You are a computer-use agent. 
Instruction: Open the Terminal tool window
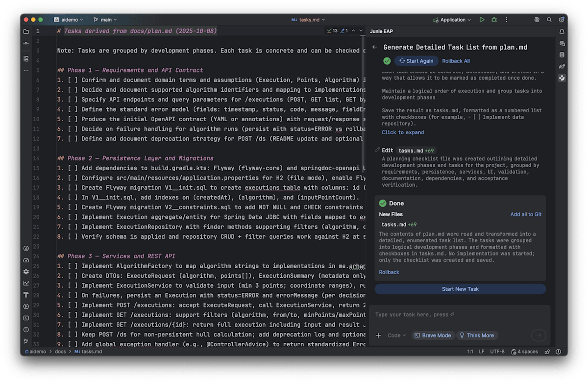(x=26, y=318)
